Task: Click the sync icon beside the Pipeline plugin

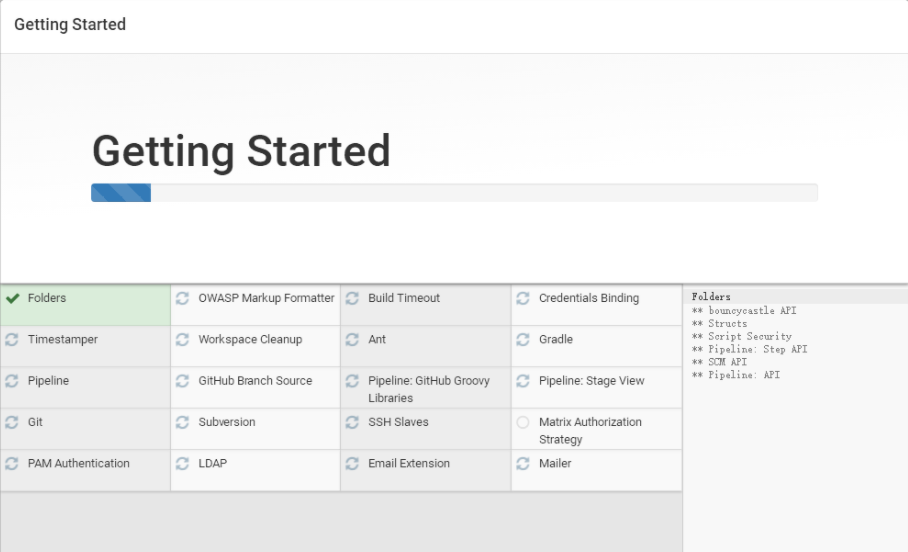Action: (x=12, y=381)
